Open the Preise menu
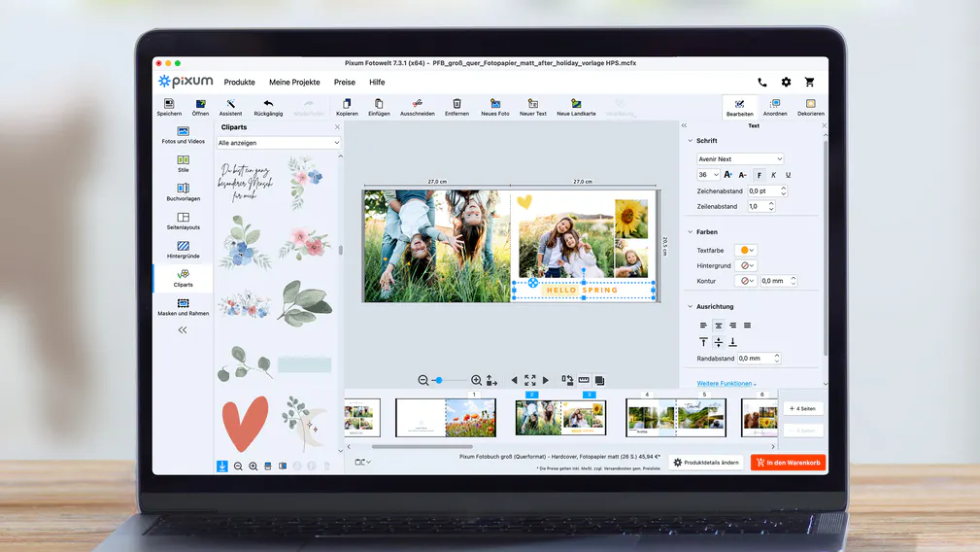 [x=345, y=83]
